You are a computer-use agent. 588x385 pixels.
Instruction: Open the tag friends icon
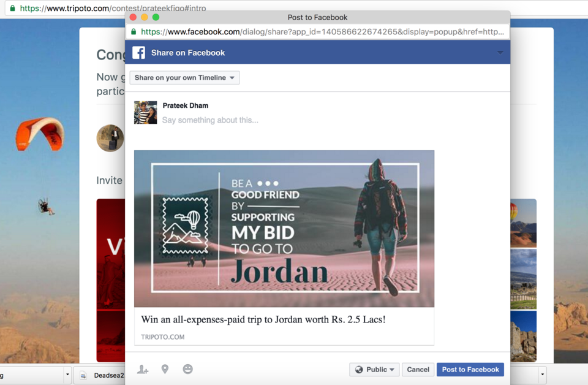tap(143, 370)
